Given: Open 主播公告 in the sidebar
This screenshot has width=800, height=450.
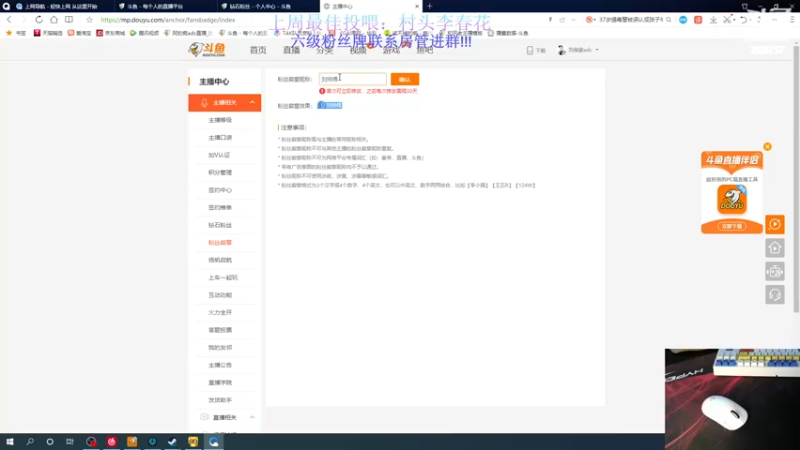Looking at the screenshot, I should coord(220,365).
